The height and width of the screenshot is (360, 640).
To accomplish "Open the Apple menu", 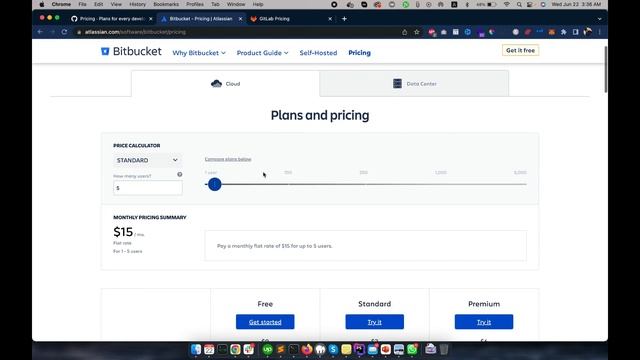I will click(42, 4).
